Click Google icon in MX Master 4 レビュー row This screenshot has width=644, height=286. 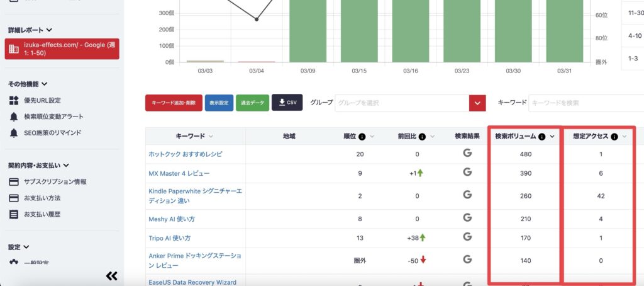pyautogui.click(x=467, y=173)
